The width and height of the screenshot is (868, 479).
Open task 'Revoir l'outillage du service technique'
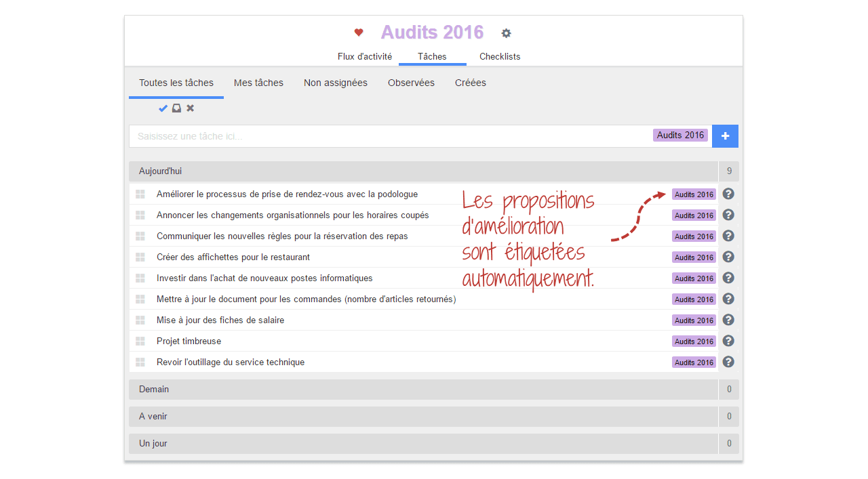click(231, 362)
